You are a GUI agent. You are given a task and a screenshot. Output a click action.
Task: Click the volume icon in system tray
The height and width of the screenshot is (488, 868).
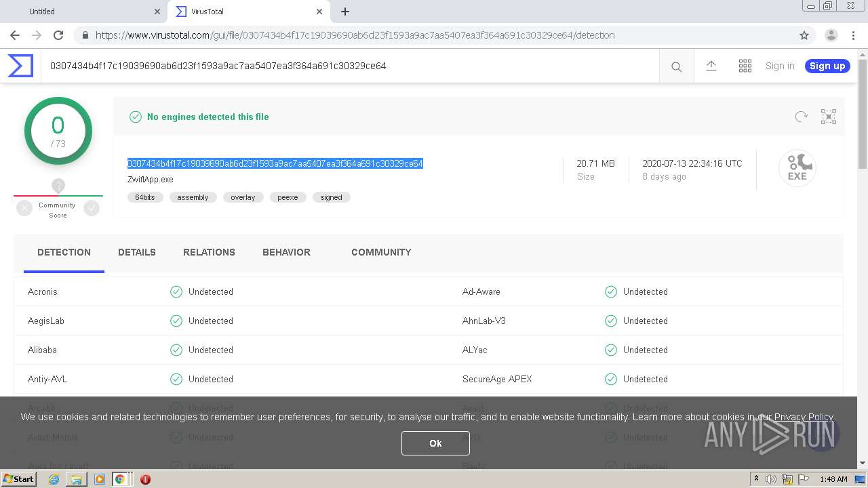tap(771, 479)
